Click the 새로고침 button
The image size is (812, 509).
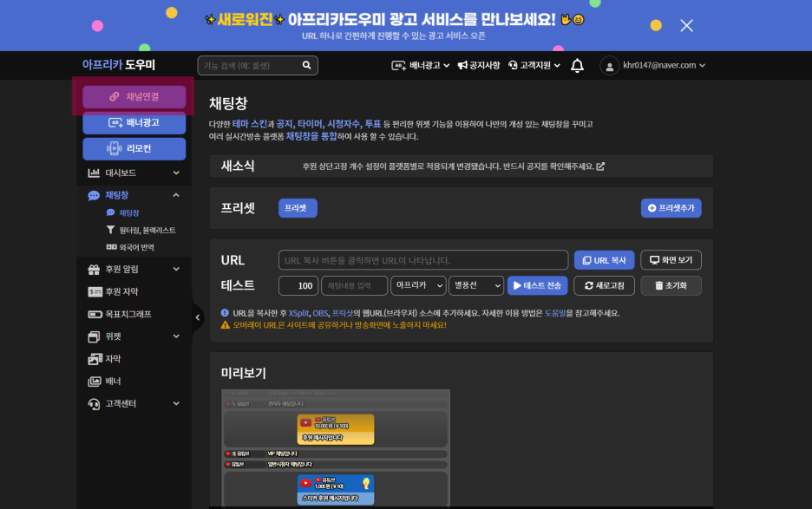coord(604,286)
